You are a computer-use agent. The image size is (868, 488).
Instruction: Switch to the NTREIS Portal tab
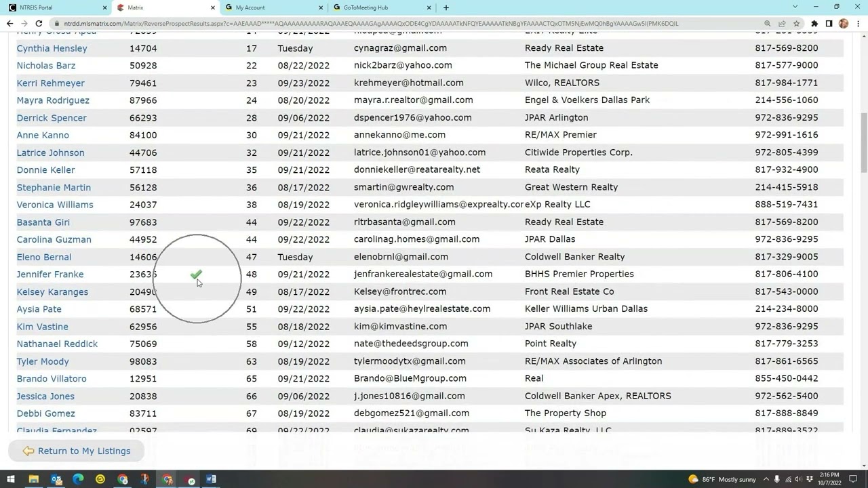coord(56,7)
